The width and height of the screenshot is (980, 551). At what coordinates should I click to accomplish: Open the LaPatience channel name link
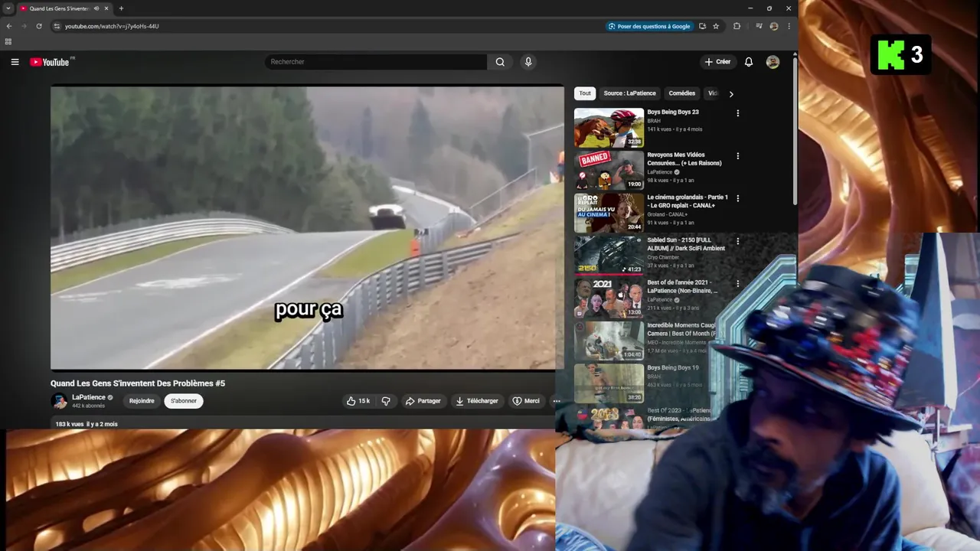tap(89, 397)
